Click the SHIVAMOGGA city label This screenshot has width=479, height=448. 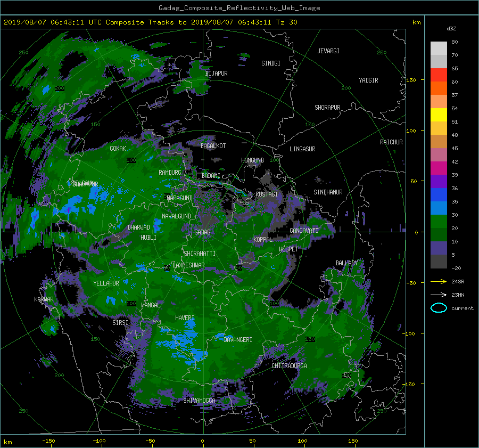(199, 401)
